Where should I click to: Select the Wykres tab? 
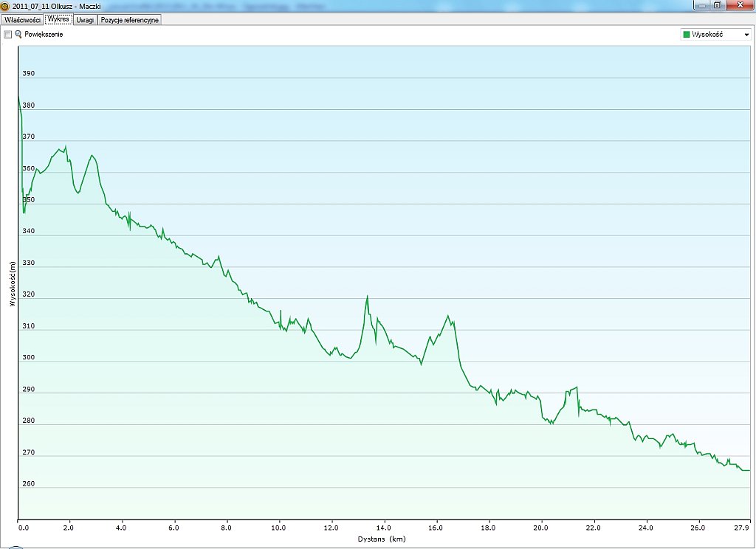click(58, 19)
